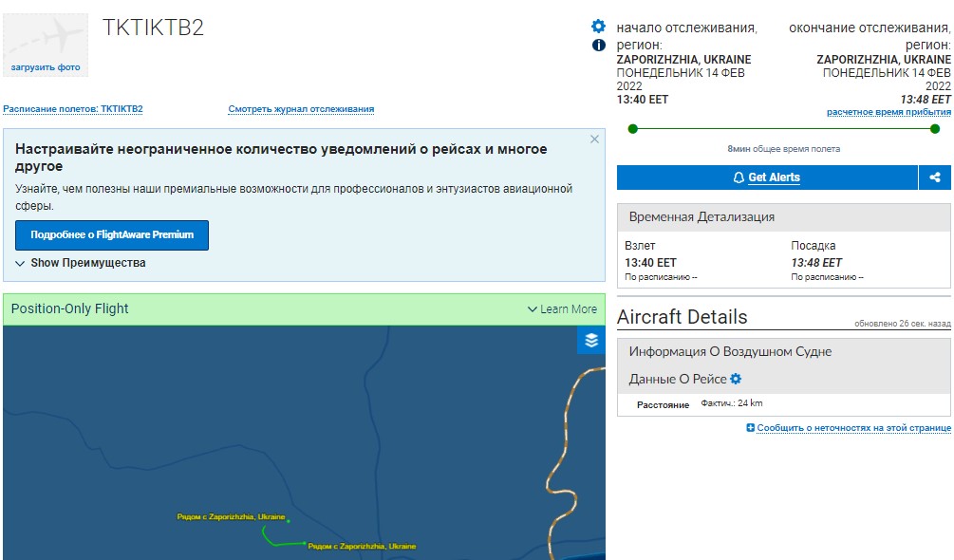Viewport: 954px width, 560px height.
Task: Click Подробнее о FlightAware Premium button
Action: tap(112, 235)
